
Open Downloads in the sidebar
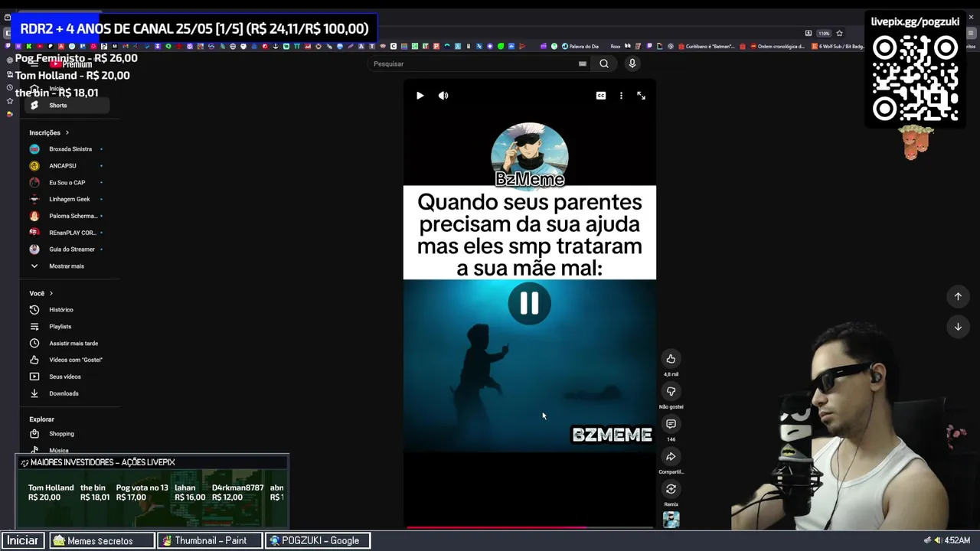coord(67,393)
